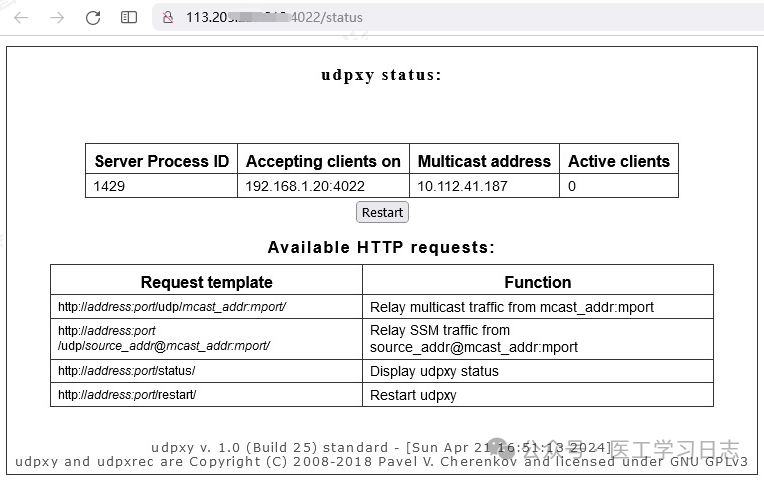
Task: Click the browser back arrow
Action: (21, 18)
